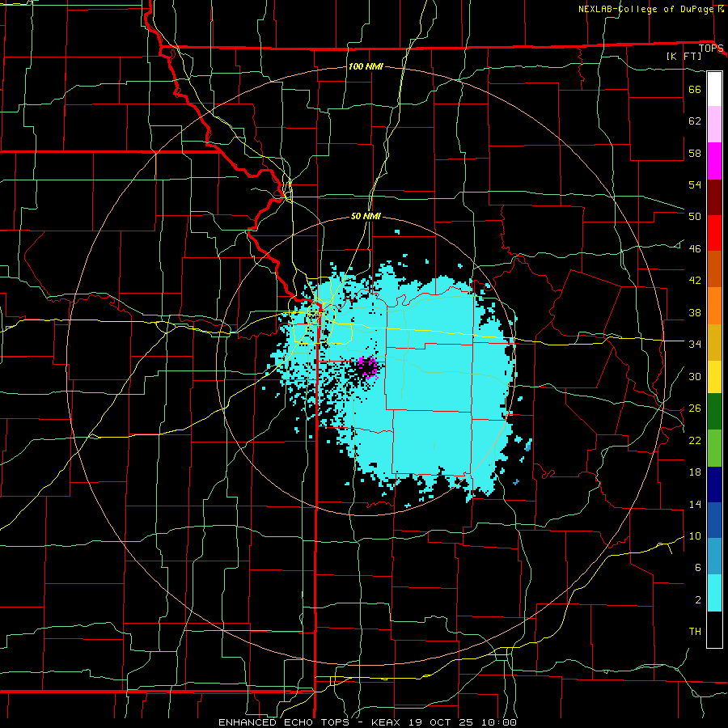Click the 100 NMI range ring label

(366, 66)
